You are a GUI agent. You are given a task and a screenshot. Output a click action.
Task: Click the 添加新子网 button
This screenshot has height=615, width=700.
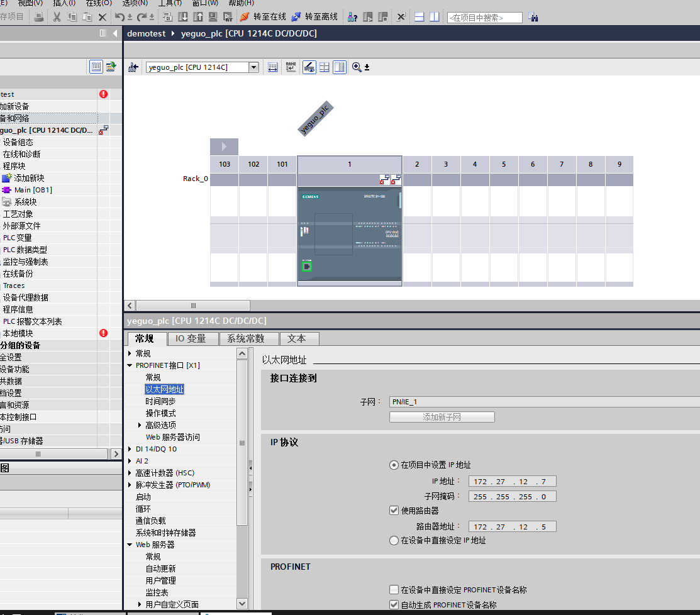(x=442, y=417)
